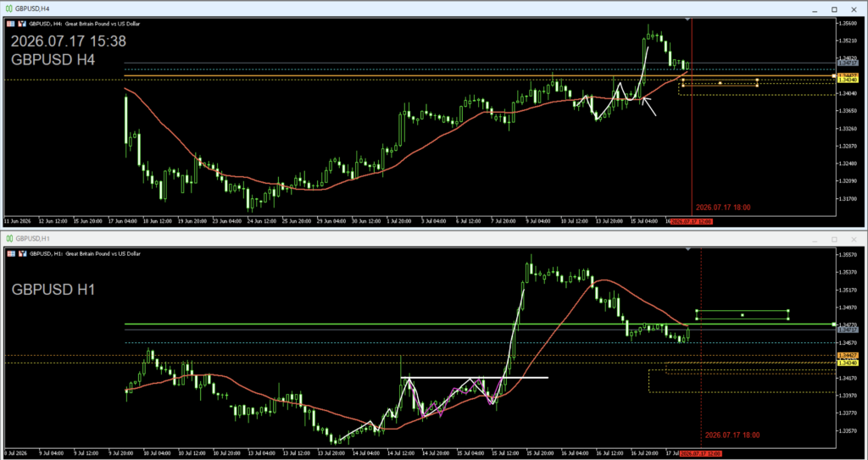Click price level 1.35600 on H4 scale
The image size is (868, 460).
tap(848, 23)
